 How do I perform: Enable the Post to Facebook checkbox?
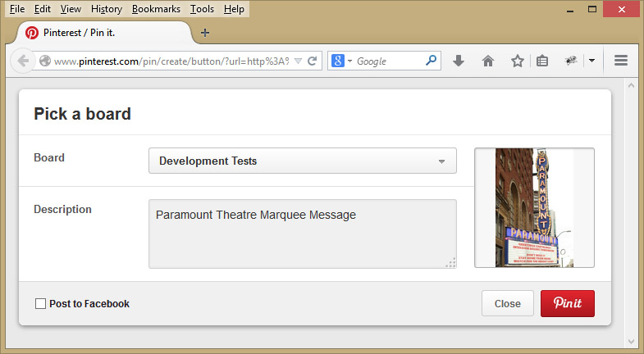pyautogui.click(x=40, y=304)
